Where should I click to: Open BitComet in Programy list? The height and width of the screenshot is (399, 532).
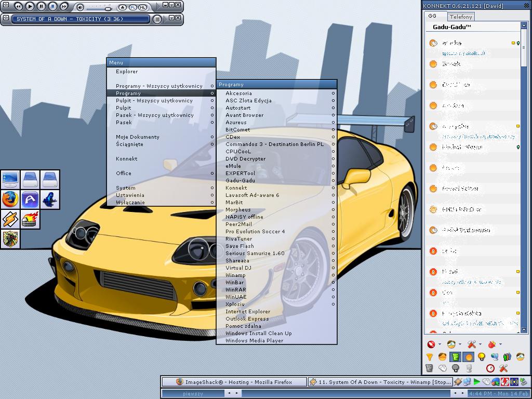click(x=276, y=129)
